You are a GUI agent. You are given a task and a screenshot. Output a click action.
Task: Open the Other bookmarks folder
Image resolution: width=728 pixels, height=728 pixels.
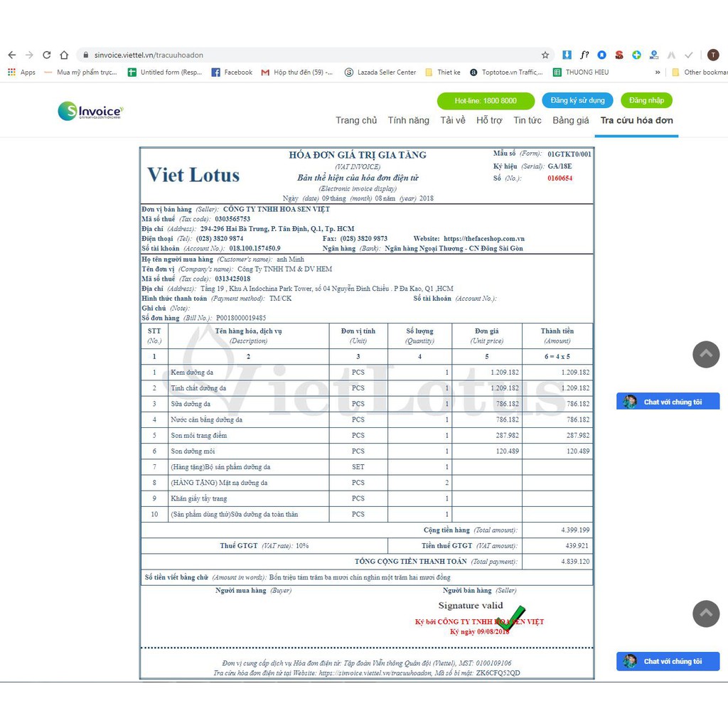[x=699, y=73]
